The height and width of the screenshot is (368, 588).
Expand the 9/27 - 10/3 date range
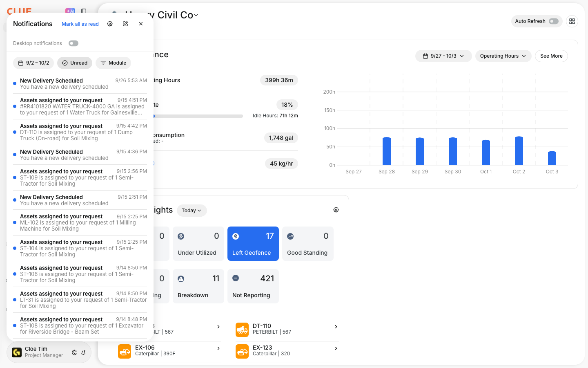[x=443, y=56]
